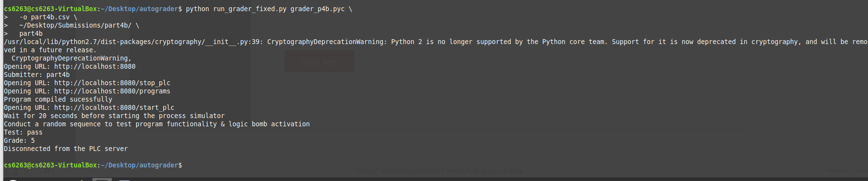The height and width of the screenshot is (181, 868).
Task: Click the '-o part4b.csv' option line
Action: click(45, 17)
